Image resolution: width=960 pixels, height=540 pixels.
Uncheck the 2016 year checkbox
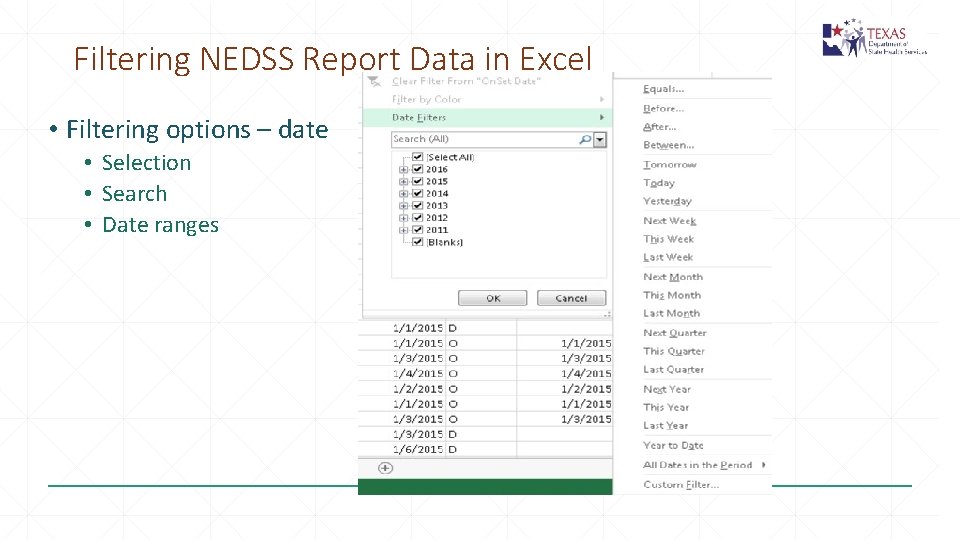418,169
